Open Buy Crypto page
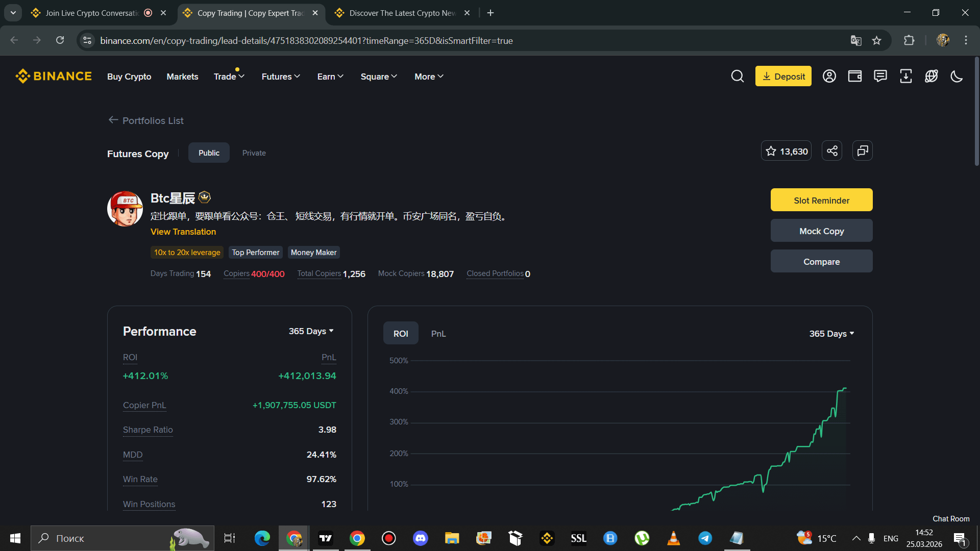980x551 pixels. 129,77
